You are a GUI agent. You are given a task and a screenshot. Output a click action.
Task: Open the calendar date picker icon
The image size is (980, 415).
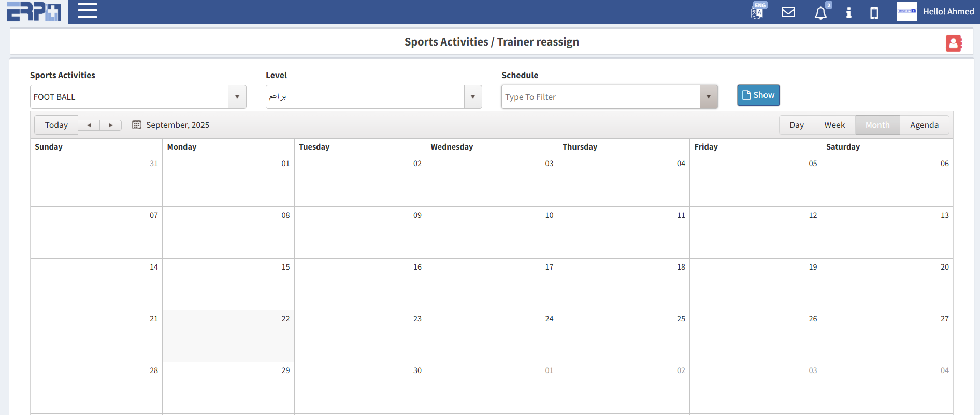[137, 125]
